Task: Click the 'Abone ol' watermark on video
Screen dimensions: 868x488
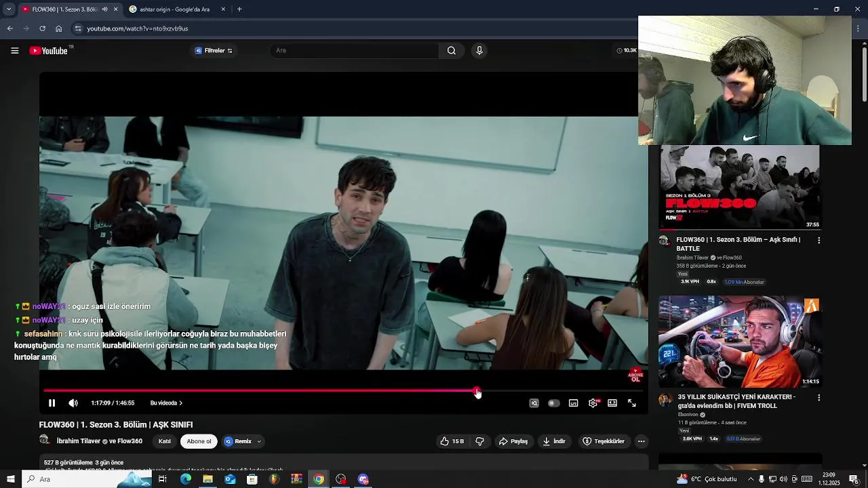Action: [635, 375]
